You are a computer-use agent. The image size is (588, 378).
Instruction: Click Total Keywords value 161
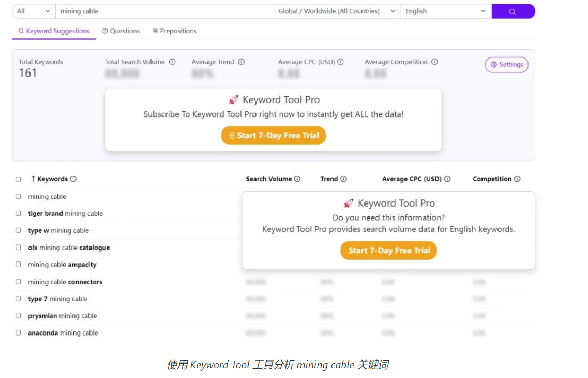tap(28, 73)
